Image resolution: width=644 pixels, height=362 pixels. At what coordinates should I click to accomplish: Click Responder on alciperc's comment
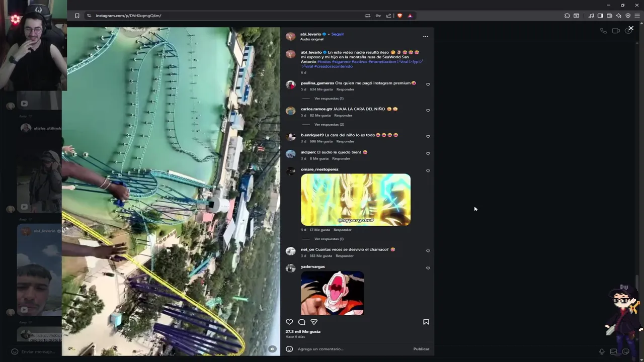tap(341, 158)
